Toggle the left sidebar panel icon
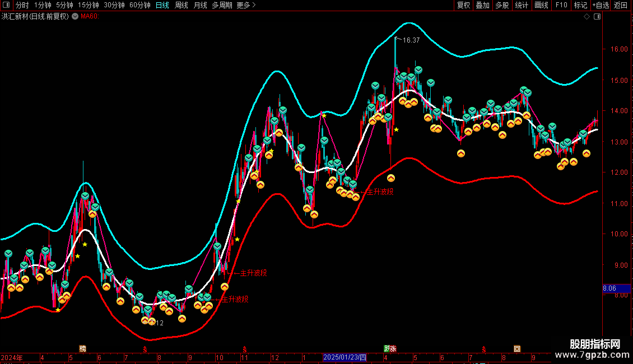This screenshot has width=633, height=364. click(7, 5)
